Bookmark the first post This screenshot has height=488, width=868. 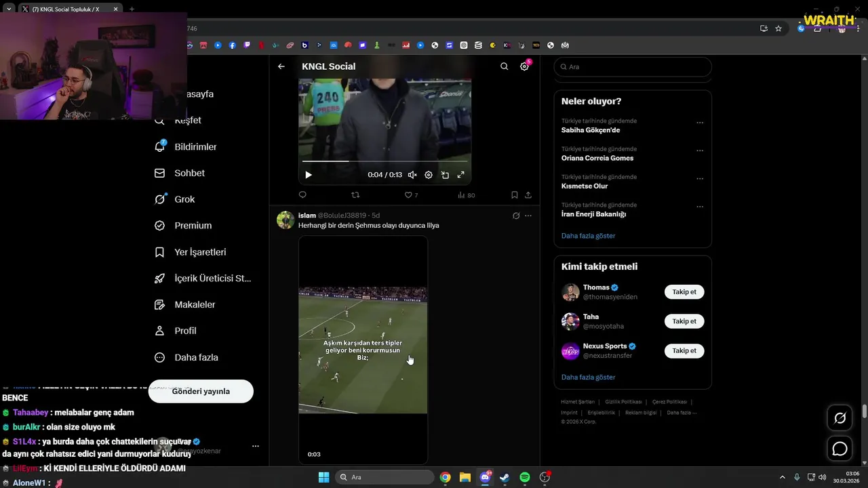pos(515,195)
